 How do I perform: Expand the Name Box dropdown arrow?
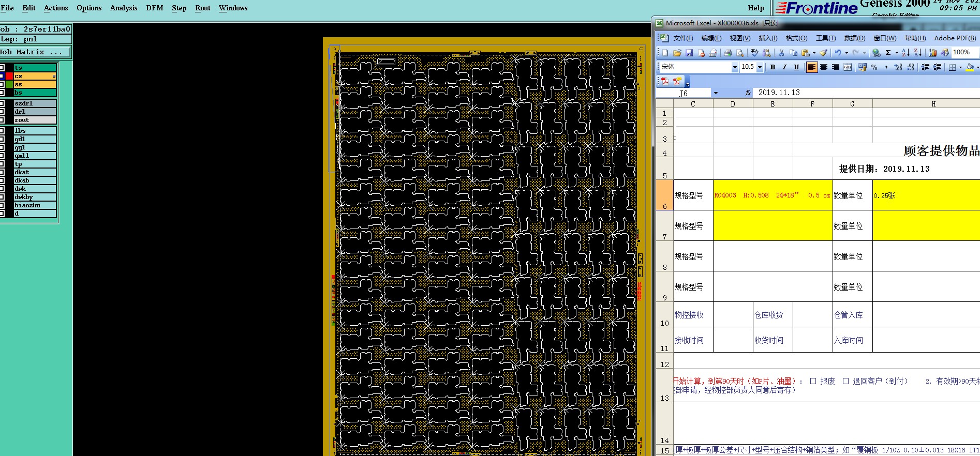click(x=716, y=93)
